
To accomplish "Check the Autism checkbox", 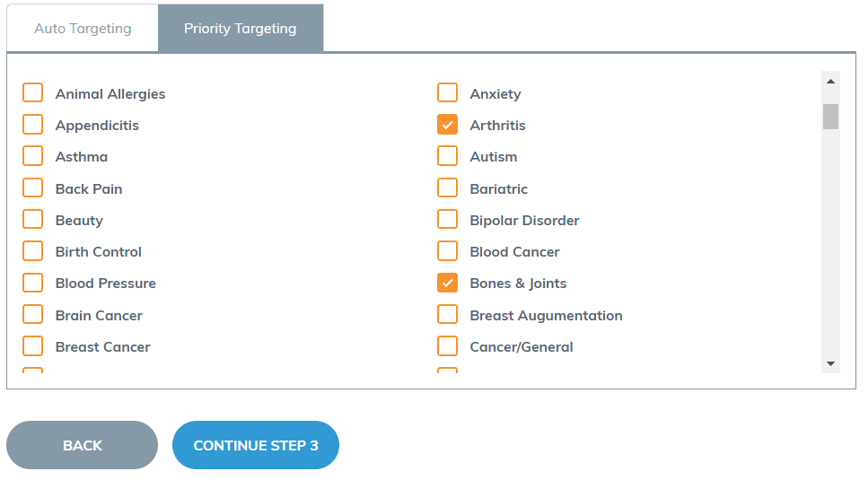I will coord(447,156).
